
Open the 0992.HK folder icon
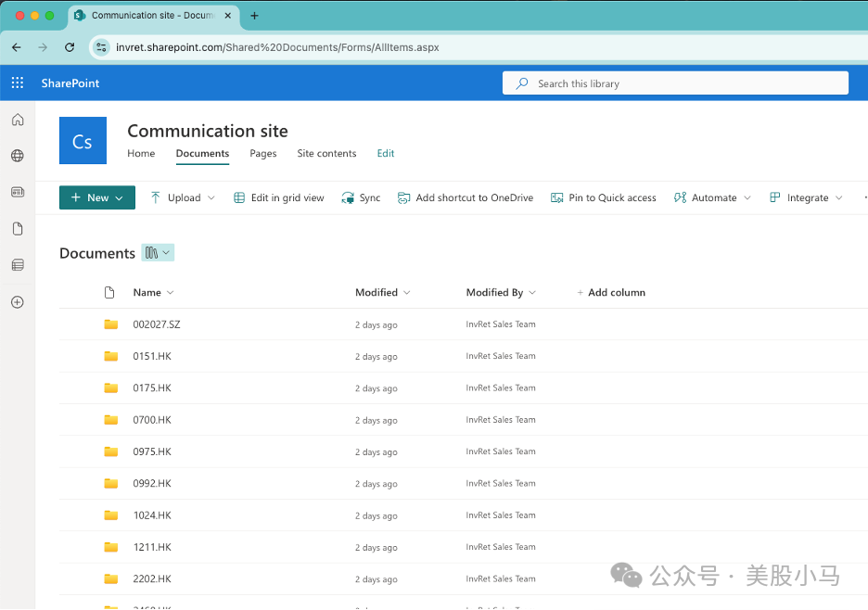coord(110,483)
